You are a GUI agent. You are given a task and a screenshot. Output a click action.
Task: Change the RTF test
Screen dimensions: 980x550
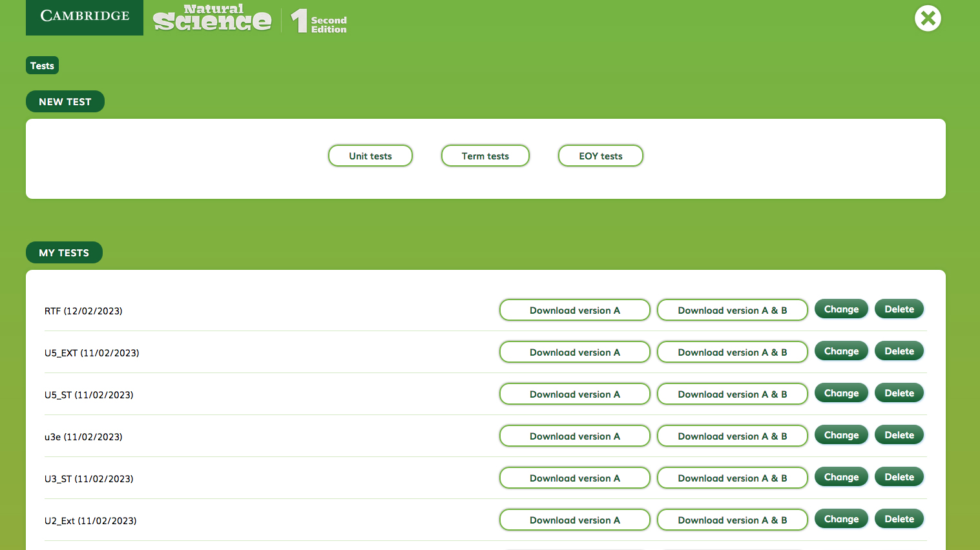[841, 309]
